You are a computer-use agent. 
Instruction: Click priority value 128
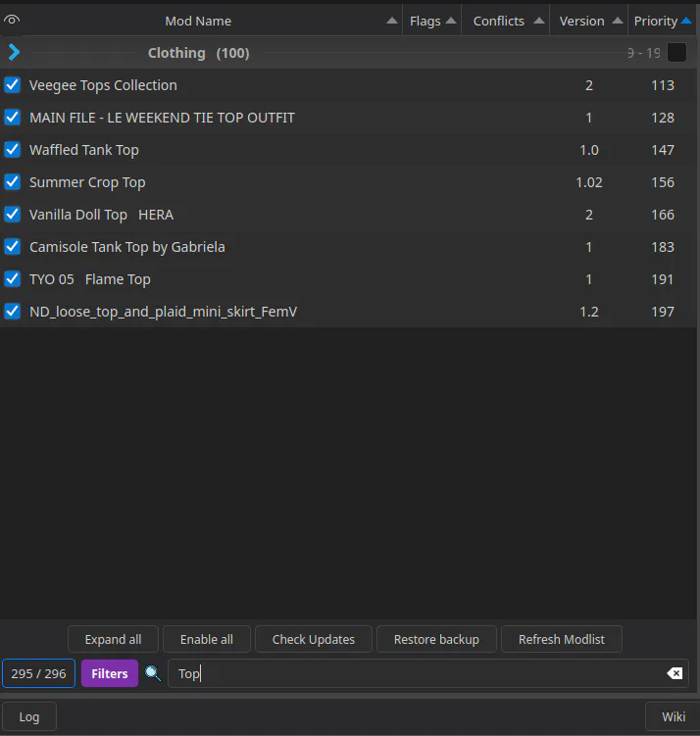[x=663, y=118]
